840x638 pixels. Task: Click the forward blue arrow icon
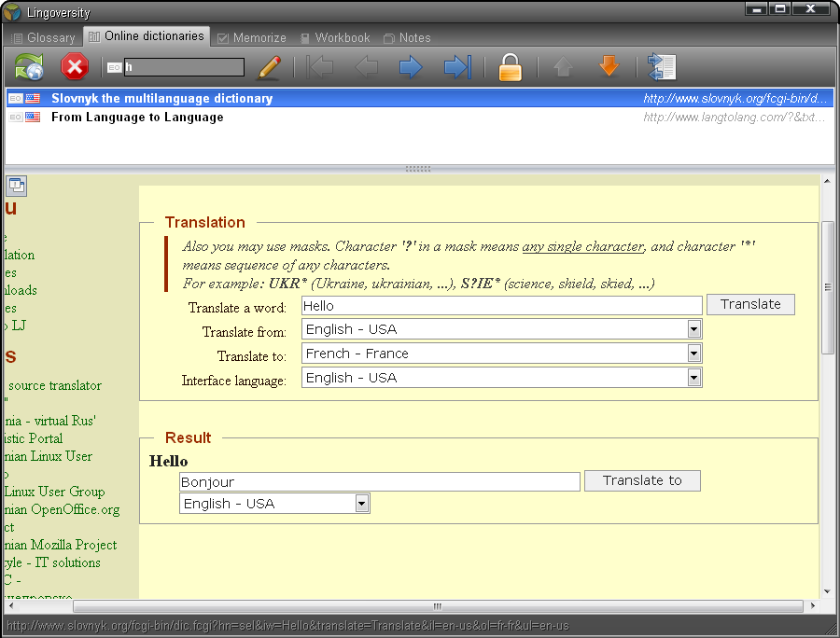411,67
